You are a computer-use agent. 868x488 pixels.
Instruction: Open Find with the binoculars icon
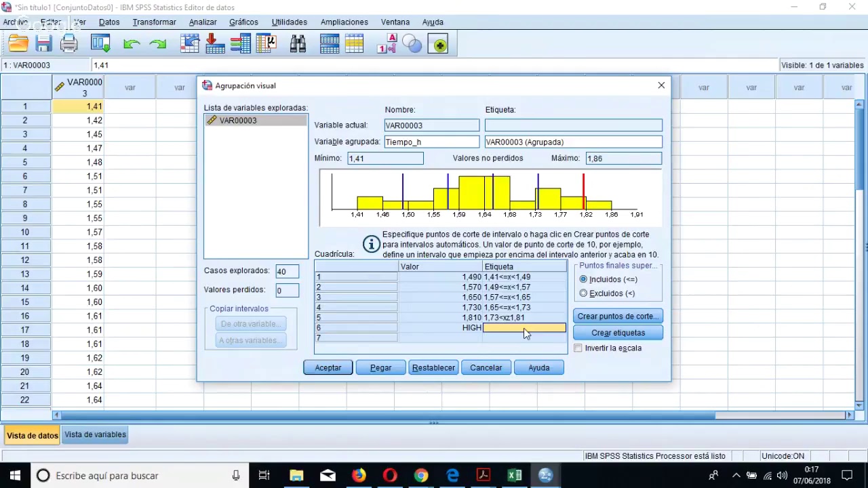click(x=298, y=44)
